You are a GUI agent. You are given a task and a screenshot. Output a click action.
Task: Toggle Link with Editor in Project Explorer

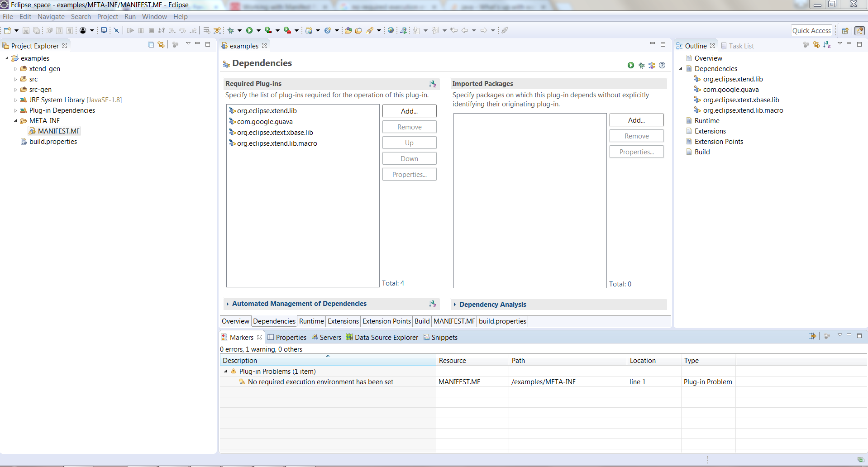pyautogui.click(x=161, y=44)
